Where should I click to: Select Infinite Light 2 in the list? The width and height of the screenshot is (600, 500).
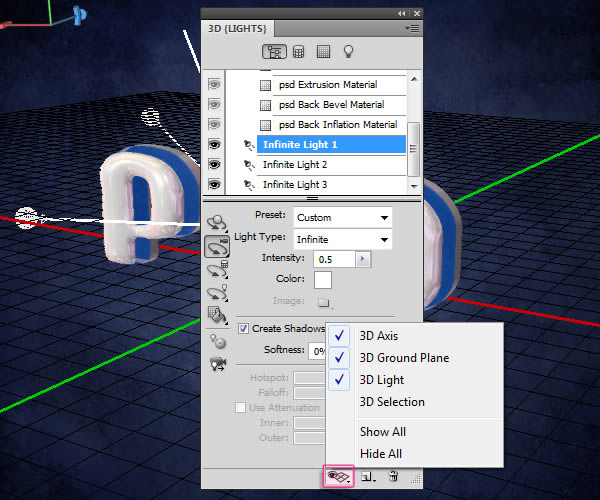point(295,165)
